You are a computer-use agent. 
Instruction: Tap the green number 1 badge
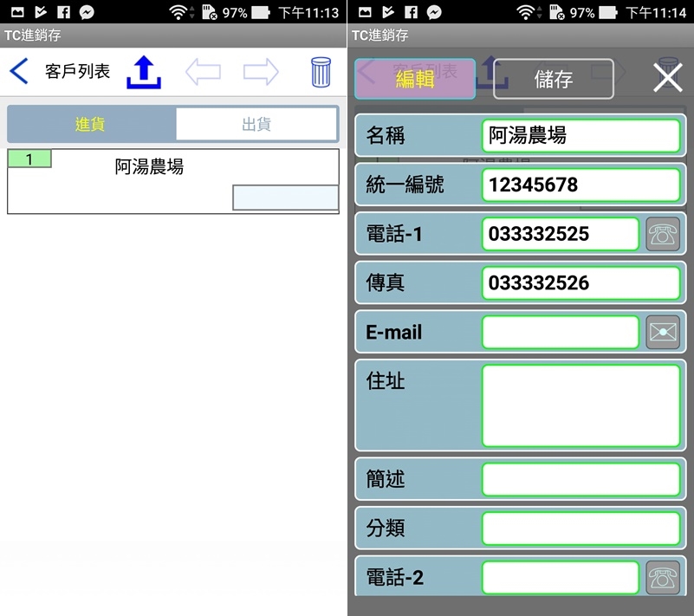pos(29,159)
